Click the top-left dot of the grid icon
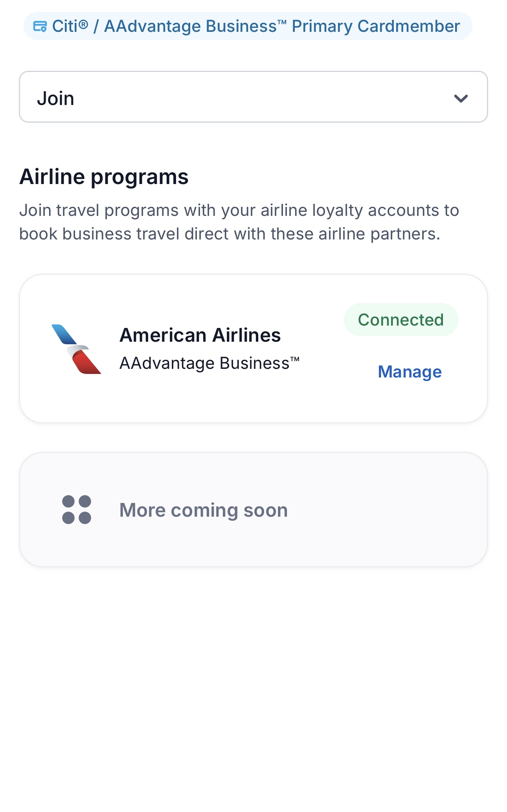This screenshot has width=507, height=812. pos(68,501)
